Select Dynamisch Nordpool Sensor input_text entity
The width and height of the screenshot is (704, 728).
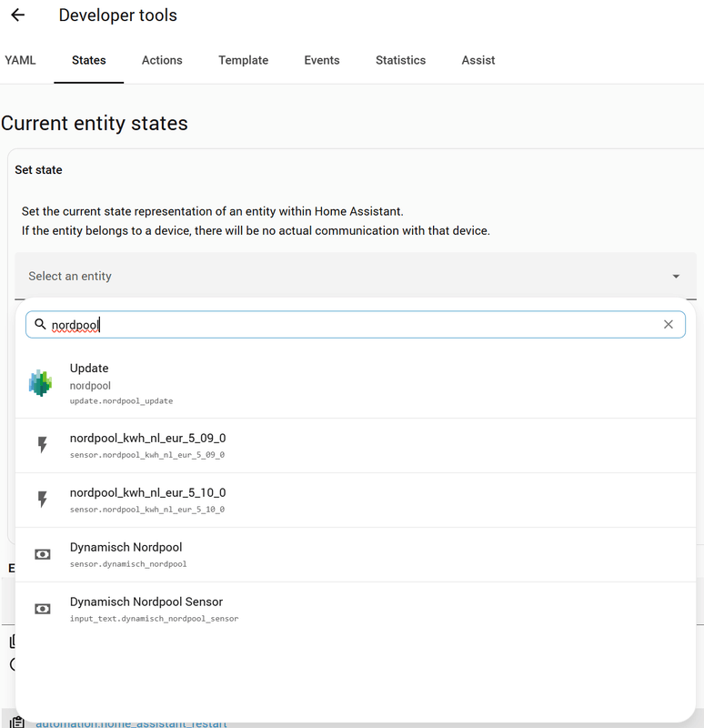click(x=356, y=609)
